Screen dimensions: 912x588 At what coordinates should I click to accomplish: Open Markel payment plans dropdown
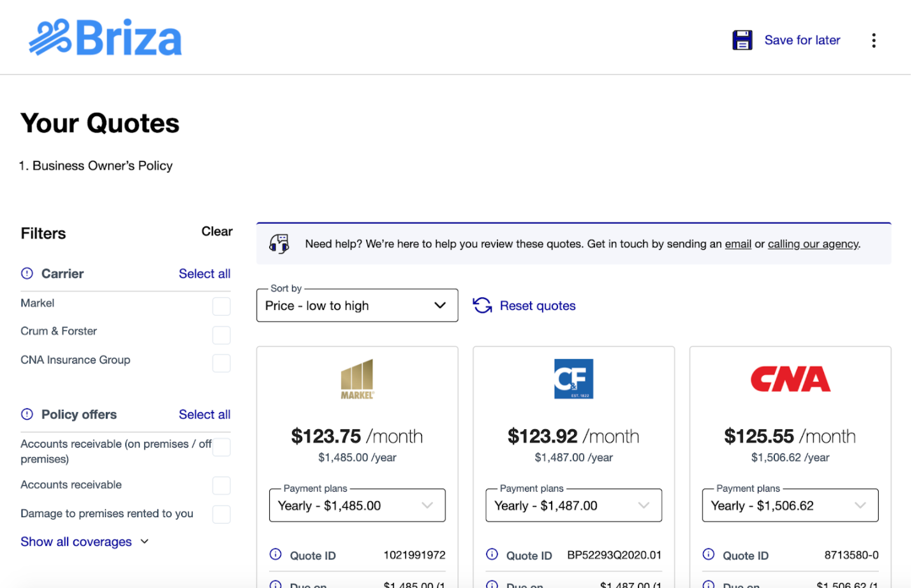click(357, 506)
